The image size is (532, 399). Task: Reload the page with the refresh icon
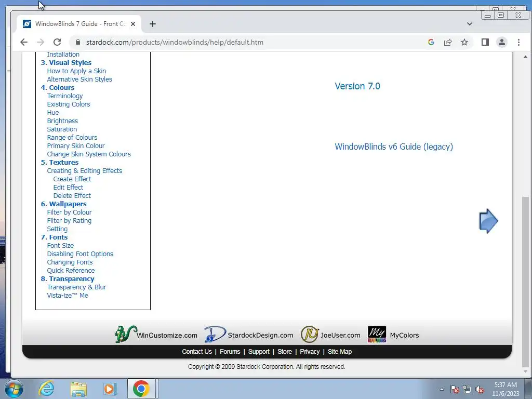(57, 42)
